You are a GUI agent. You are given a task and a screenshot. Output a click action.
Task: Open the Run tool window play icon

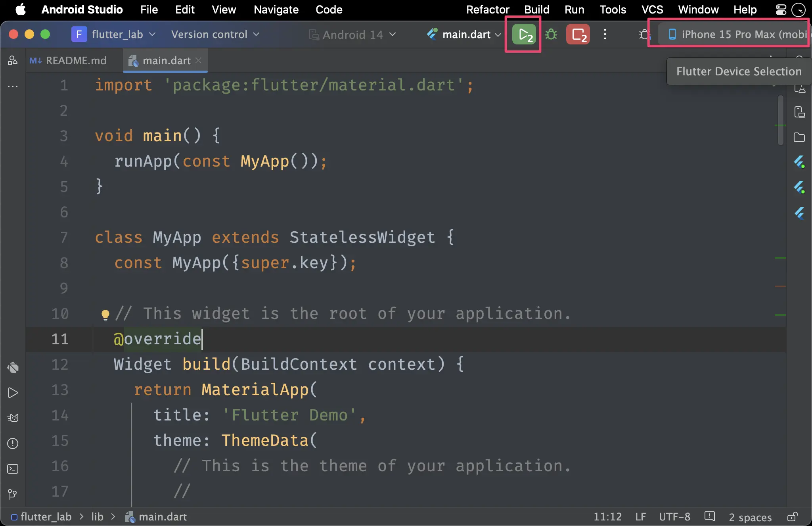tap(13, 393)
